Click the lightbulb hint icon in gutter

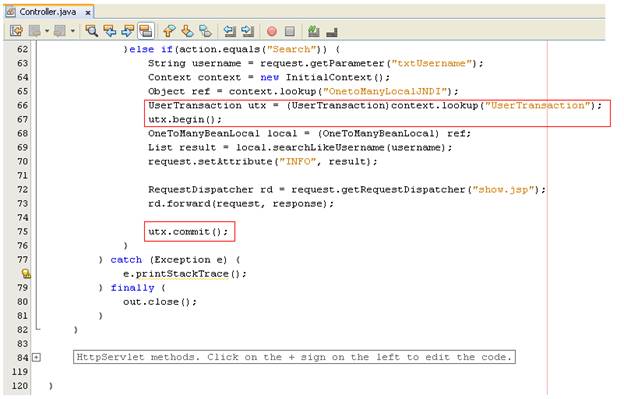coord(26,274)
